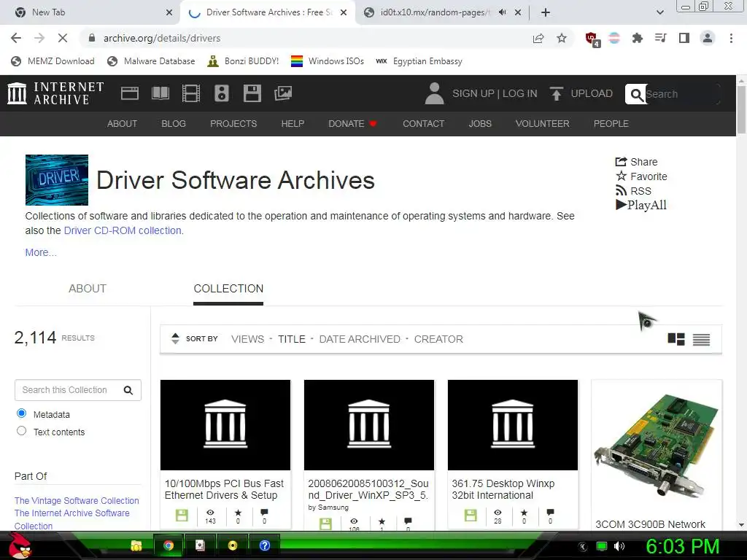Expand description with More link
The height and width of the screenshot is (560, 747).
[x=41, y=252]
